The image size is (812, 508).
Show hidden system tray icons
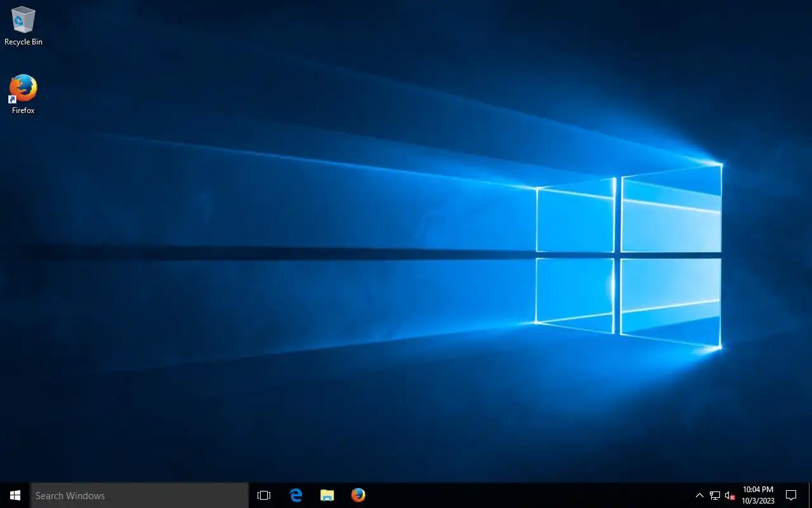[x=699, y=495]
